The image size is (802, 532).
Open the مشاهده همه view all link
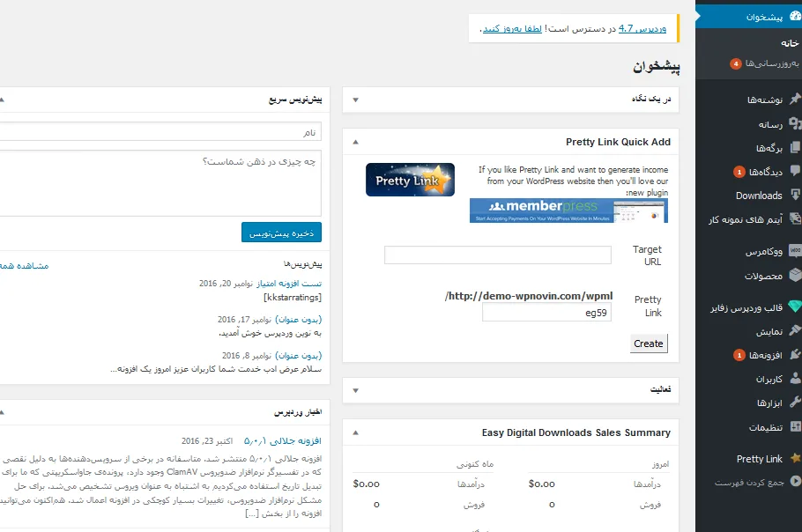[24, 266]
